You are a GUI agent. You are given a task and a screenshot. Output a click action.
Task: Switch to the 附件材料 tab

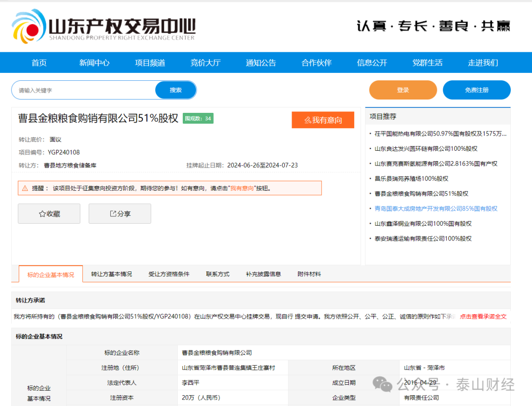pyautogui.click(x=309, y=274)
